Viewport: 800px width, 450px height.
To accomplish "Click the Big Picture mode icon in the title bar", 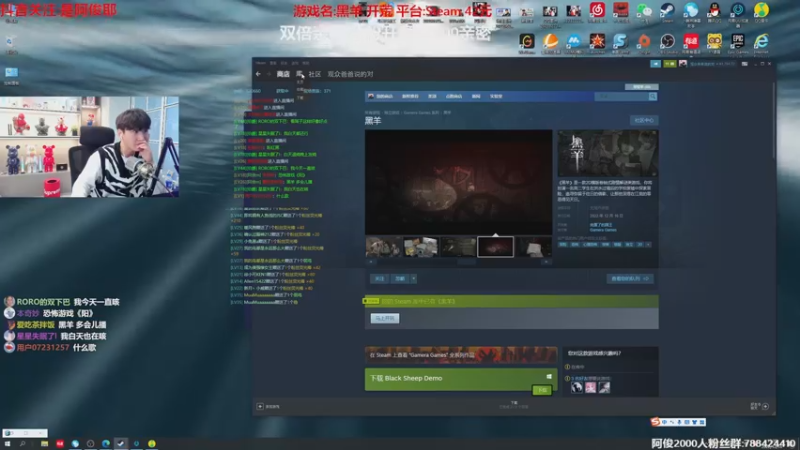I will tap(745, 64).
